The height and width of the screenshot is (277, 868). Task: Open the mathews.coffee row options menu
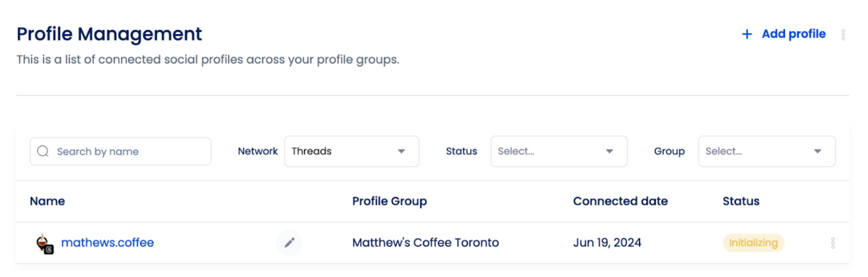point(833,243)
